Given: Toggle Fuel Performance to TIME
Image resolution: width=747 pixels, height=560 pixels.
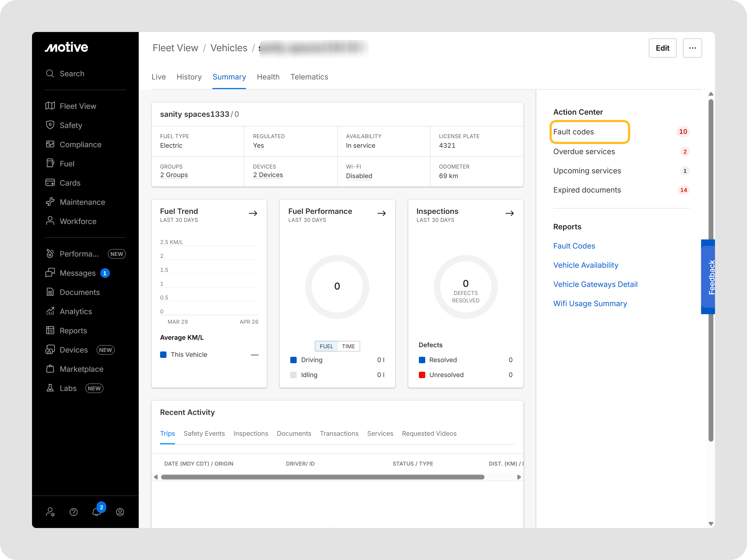Looking at the screenshot, I should pyautogui.click(x=348, y=346).
